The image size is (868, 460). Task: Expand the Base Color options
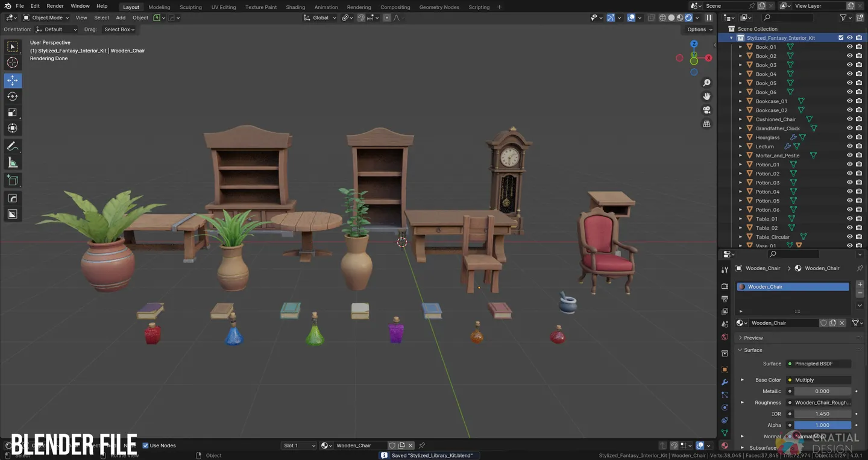click(x=742, y=380)
